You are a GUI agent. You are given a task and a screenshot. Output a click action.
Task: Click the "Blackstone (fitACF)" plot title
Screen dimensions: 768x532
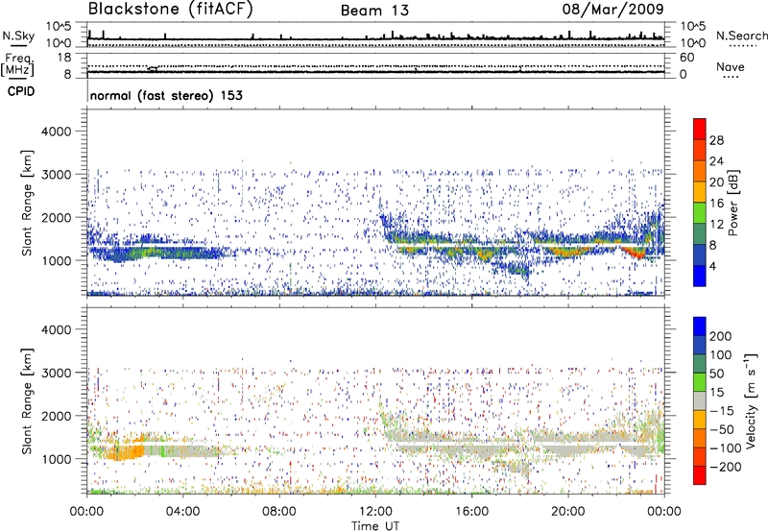pos(170,10)
